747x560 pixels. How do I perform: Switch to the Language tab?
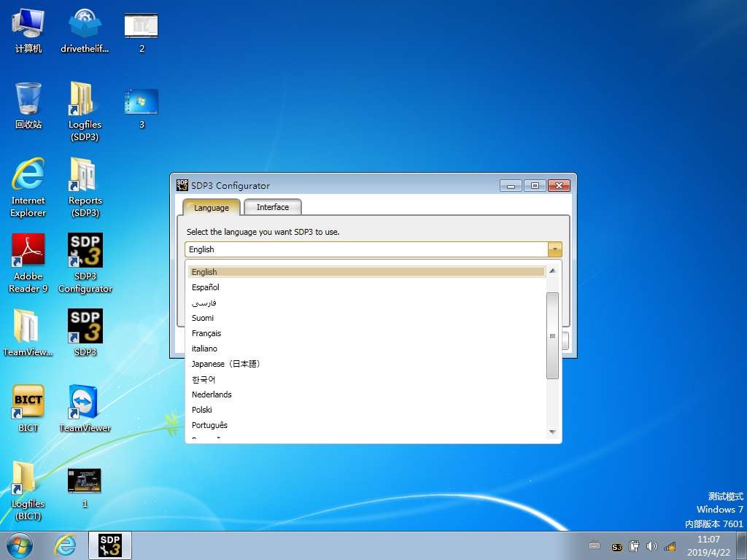pyautogui.click(x=212, y=208)
